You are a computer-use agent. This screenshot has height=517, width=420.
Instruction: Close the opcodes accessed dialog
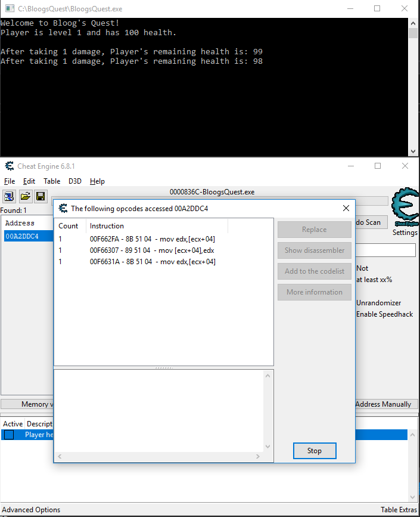pos(346,208)
